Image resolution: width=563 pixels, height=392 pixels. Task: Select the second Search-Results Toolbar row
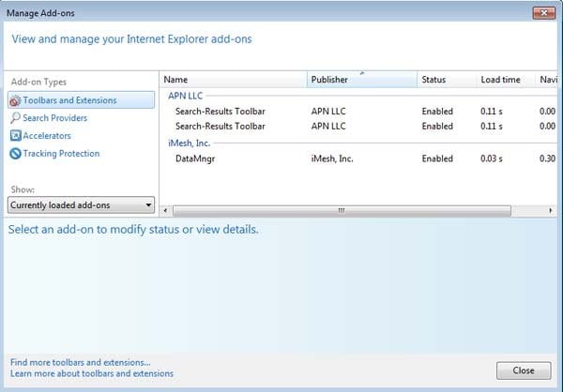tap(359, 126)
